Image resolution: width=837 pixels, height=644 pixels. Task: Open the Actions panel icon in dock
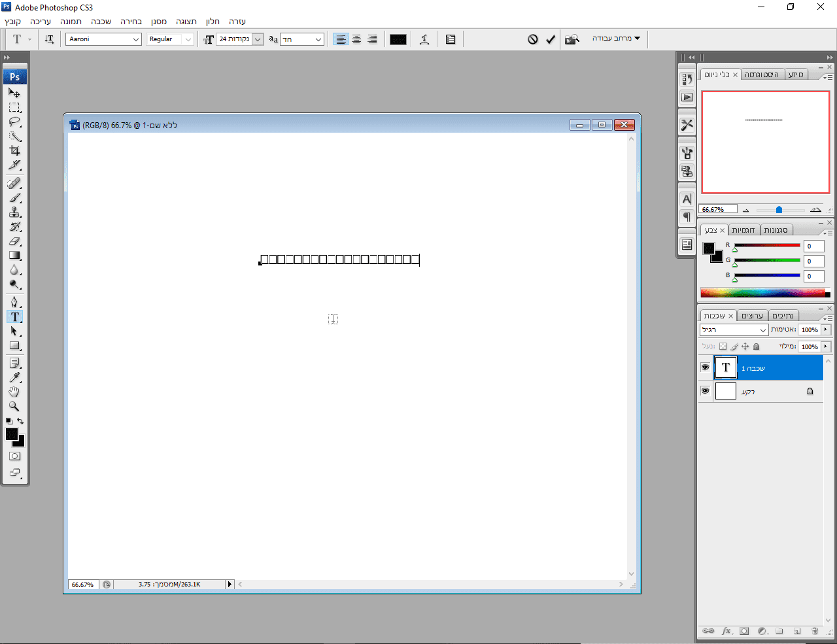click(687, 97)
